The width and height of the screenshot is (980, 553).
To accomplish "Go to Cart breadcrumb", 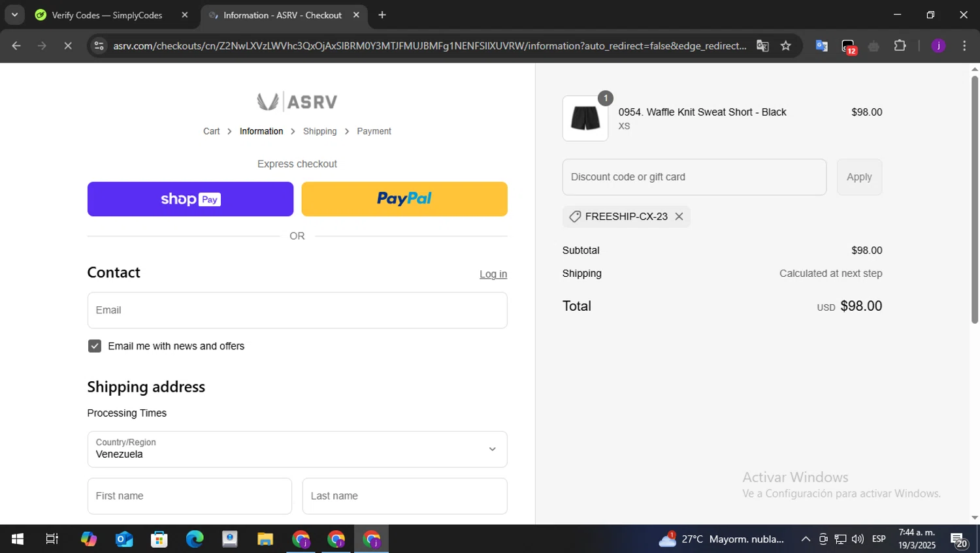I will [211, 131].
